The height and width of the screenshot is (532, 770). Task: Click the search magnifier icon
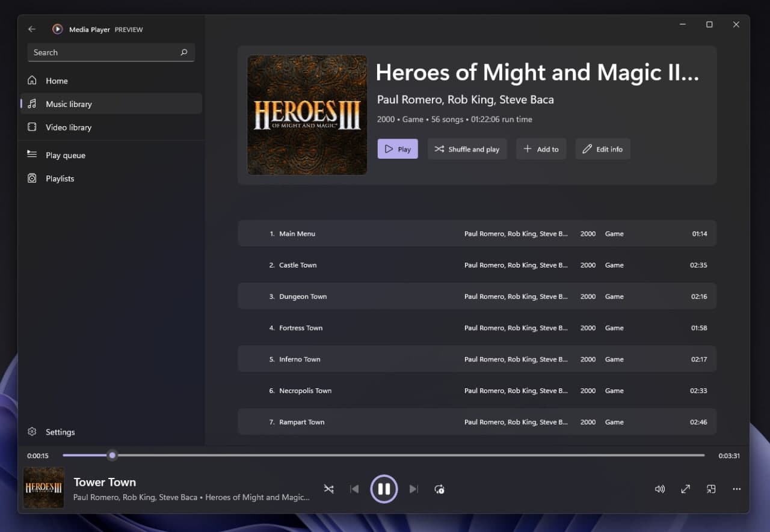click(x=184, y=52)
